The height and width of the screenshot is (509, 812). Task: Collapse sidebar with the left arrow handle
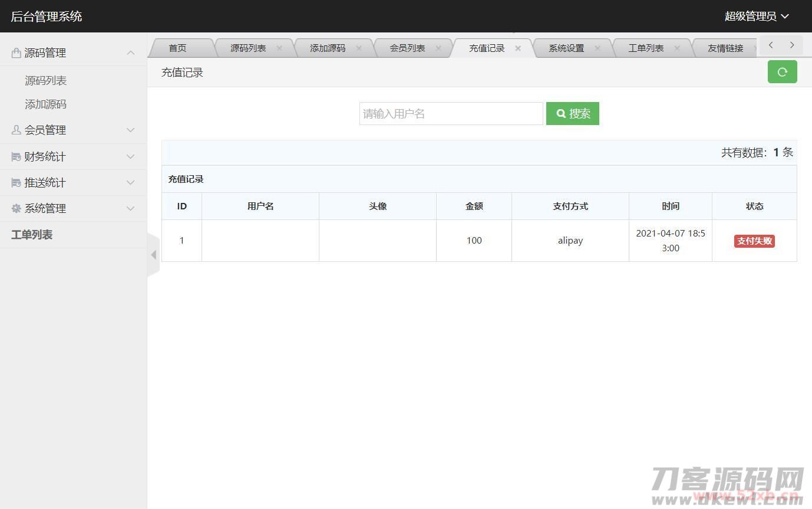[153, 255]
